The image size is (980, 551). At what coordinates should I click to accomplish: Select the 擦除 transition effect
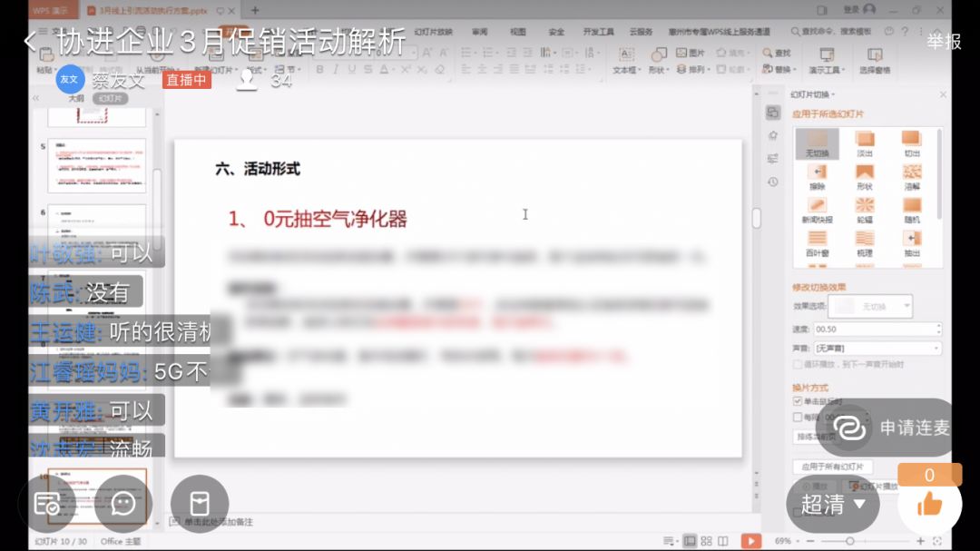click(817, 177)
